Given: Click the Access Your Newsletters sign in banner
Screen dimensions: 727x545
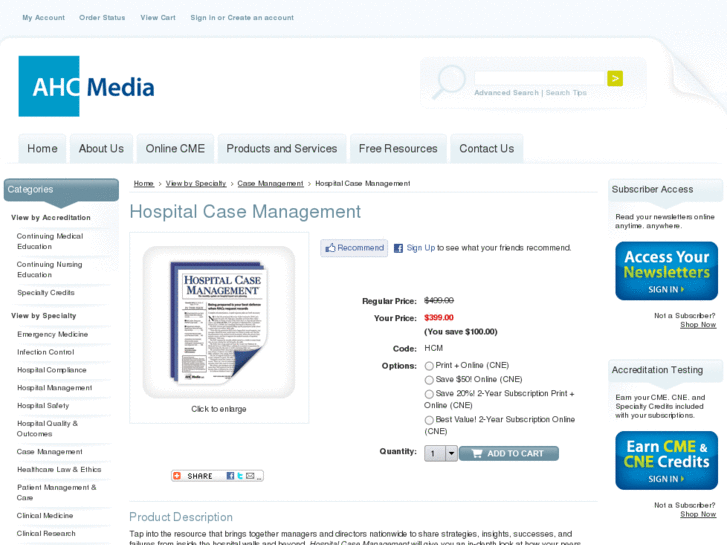Looking at the screenshot, I should 667,271.
